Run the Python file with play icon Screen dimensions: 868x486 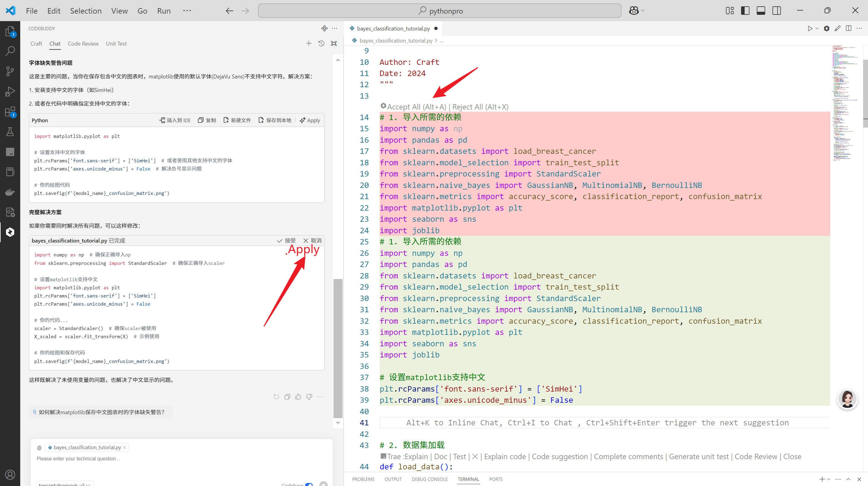810,29
